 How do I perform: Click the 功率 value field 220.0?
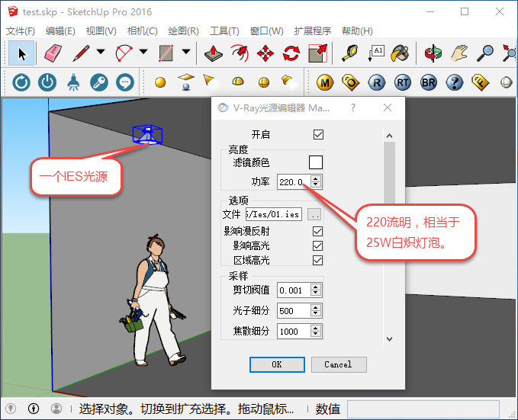pos(294,181)
